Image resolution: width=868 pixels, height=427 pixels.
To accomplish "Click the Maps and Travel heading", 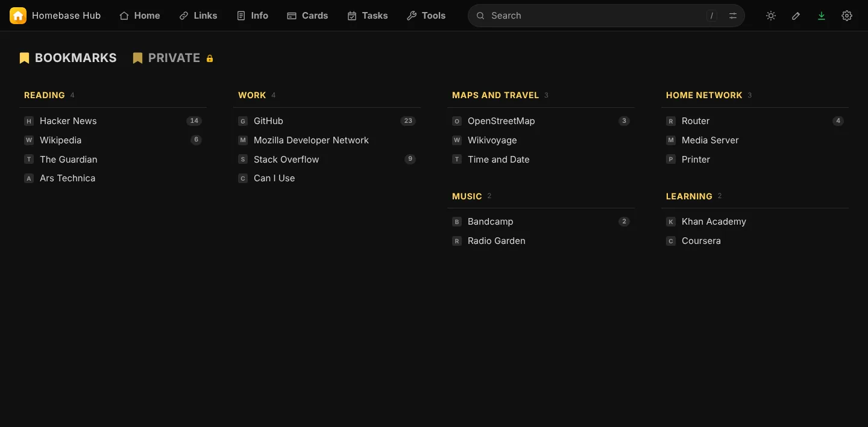I will (495, 95).
